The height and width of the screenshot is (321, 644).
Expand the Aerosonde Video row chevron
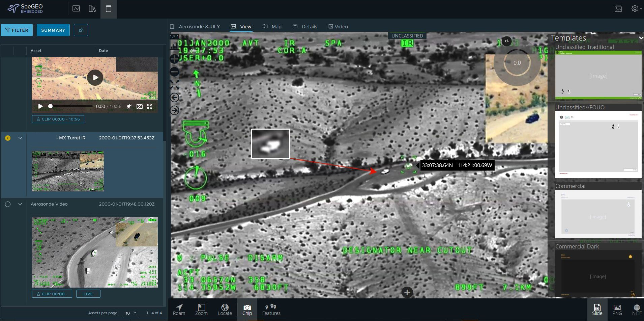point(20,204)
